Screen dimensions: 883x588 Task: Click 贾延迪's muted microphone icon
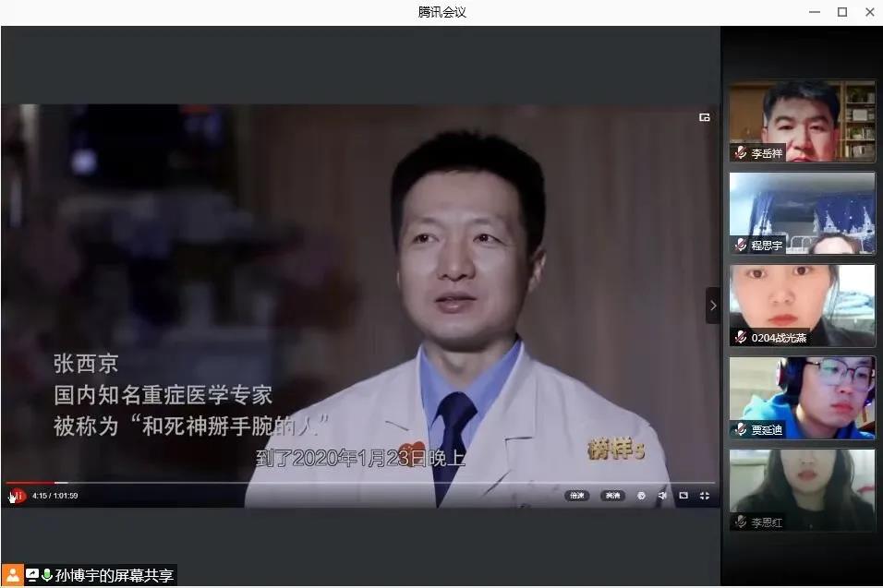point(740,429)
